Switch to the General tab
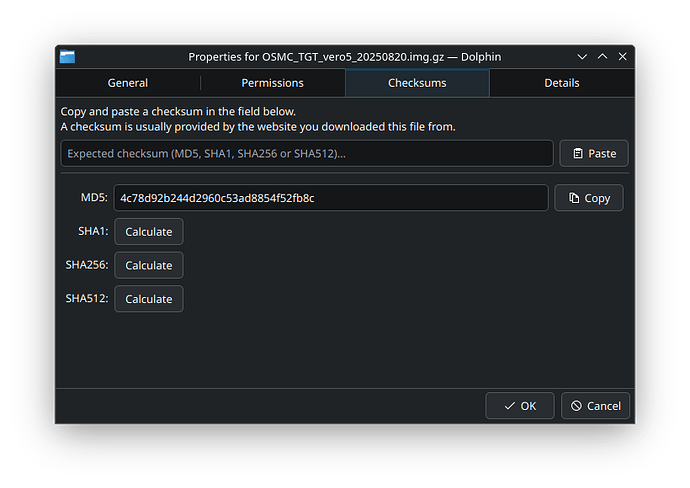Screen dimensions: 690x488 click(127, 83)
